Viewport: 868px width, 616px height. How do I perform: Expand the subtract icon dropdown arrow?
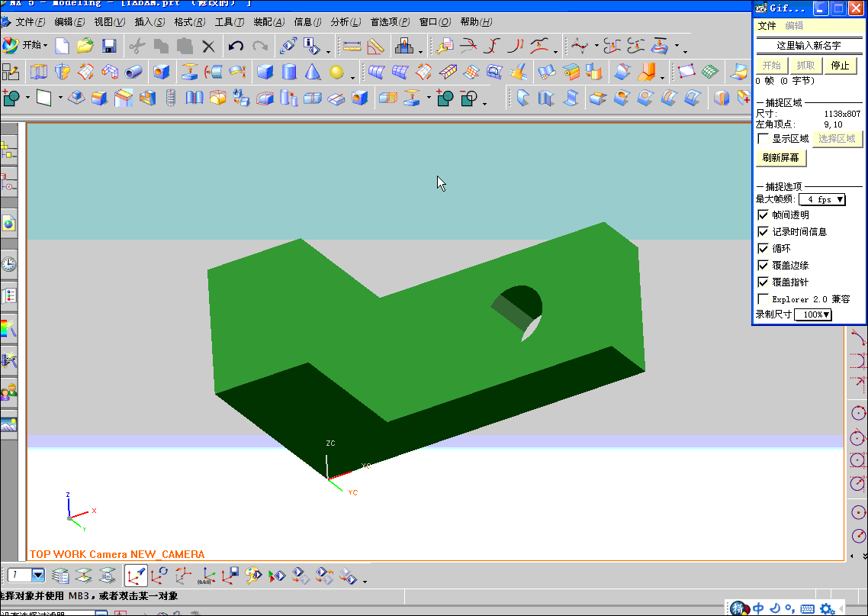(485, 103)
